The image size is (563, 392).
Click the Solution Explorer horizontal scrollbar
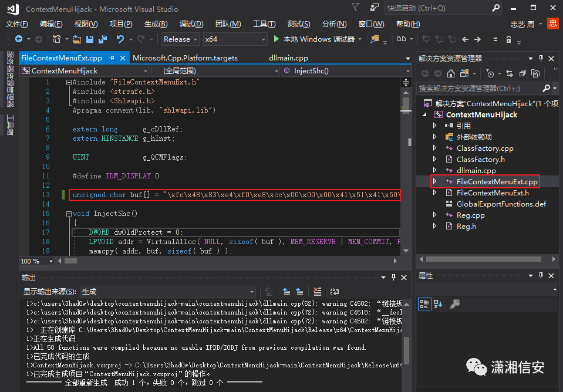(x=483, y=259)
